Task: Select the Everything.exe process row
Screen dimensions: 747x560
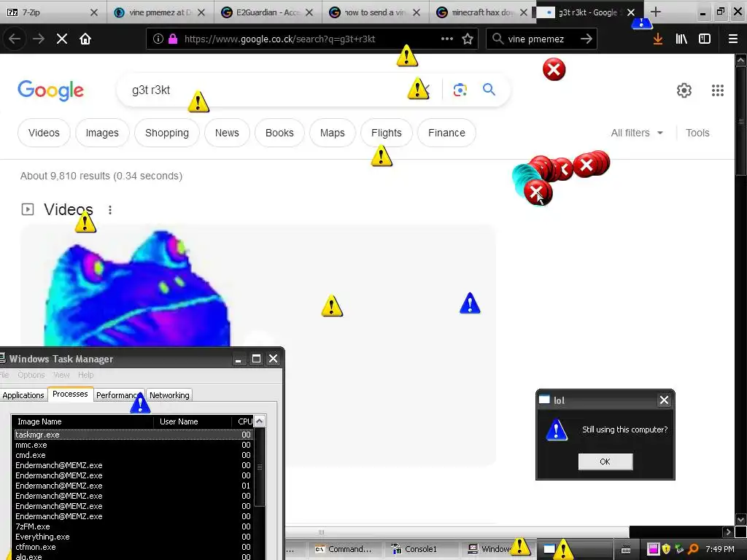Action: (133, 537)
